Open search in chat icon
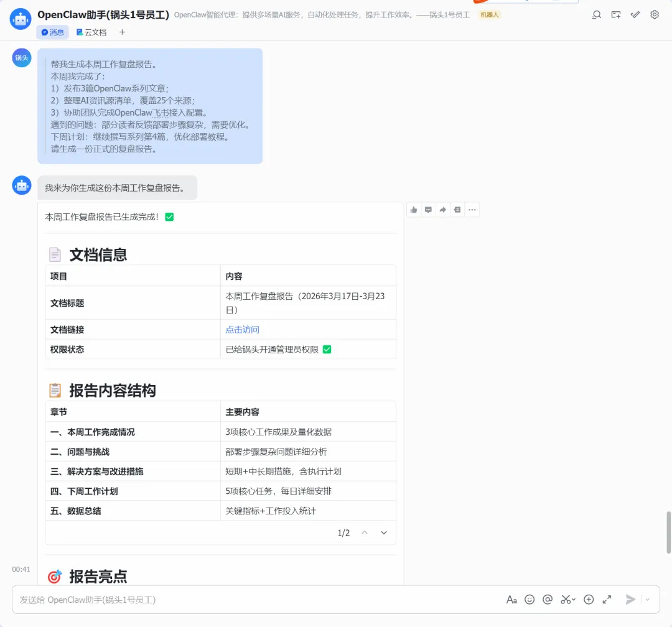 [597, 15]
